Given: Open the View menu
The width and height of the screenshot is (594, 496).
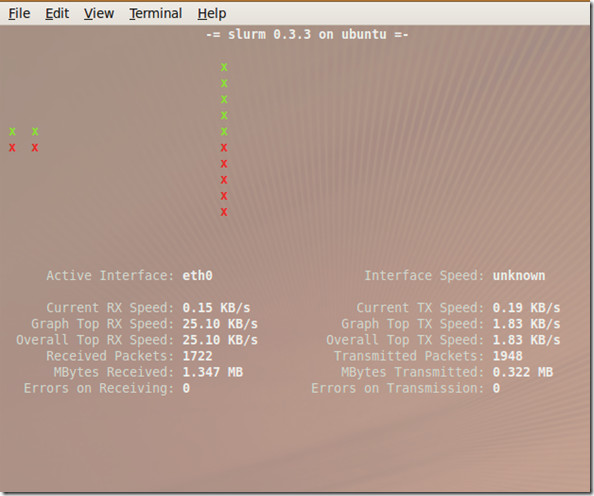Looking at the screenshot, I should (x=99, y=13).
